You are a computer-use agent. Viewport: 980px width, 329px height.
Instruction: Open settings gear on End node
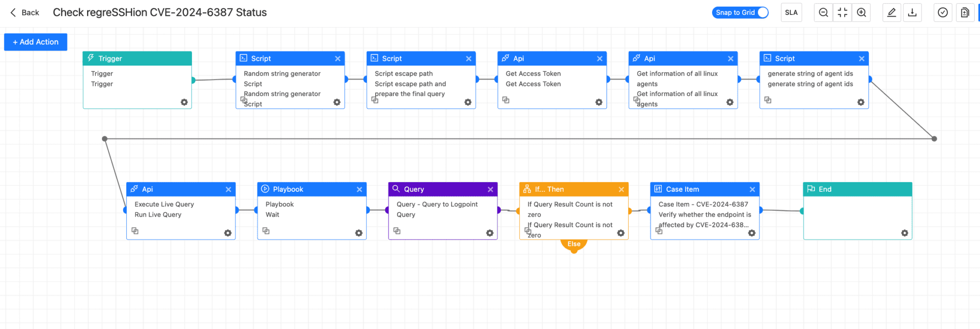point(904,233)
